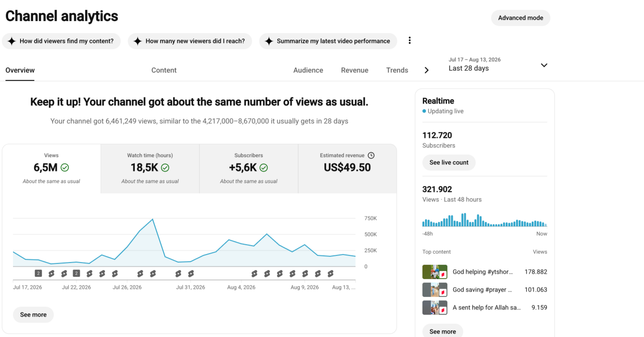Ask "How many new viewers did I reach?"
This screenshot has width=644, height=337.
point(190,41)
